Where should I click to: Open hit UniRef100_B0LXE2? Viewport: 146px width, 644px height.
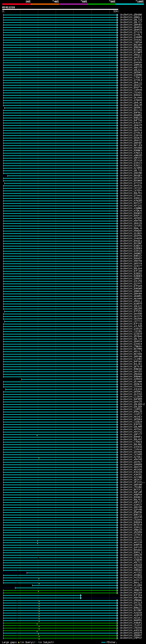click(131, 364)
